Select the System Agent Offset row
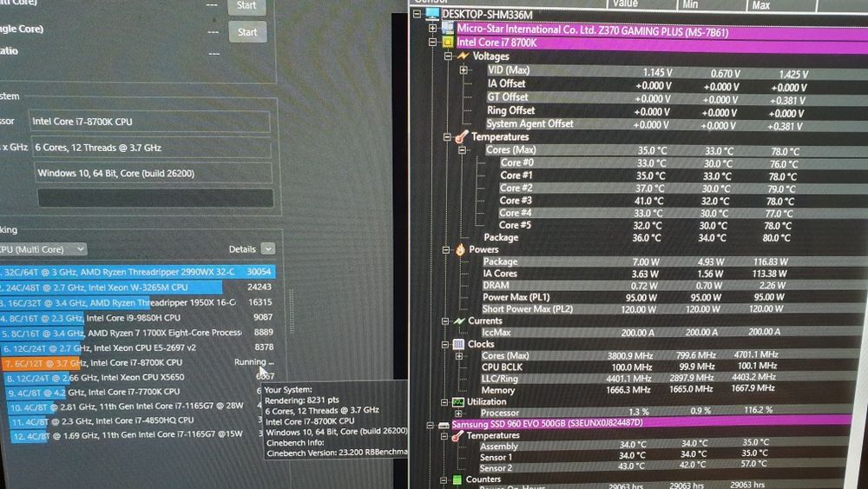Screen dimensions: 868x489 point(674,124)
